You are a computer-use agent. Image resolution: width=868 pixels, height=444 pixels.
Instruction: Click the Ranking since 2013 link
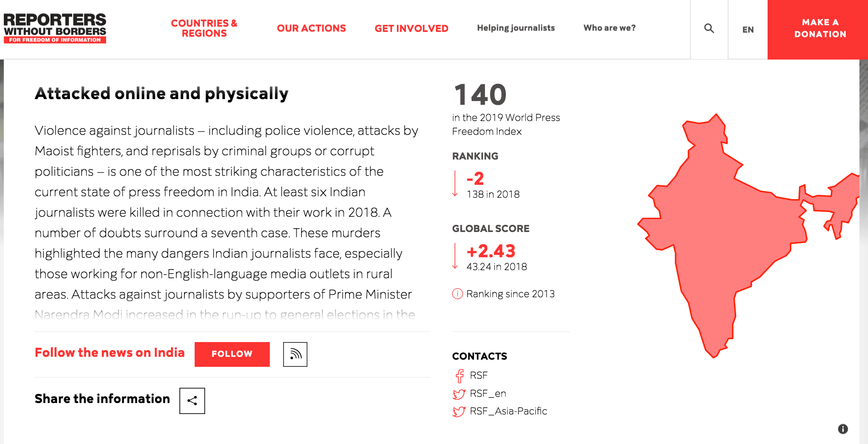click(510, 294)
